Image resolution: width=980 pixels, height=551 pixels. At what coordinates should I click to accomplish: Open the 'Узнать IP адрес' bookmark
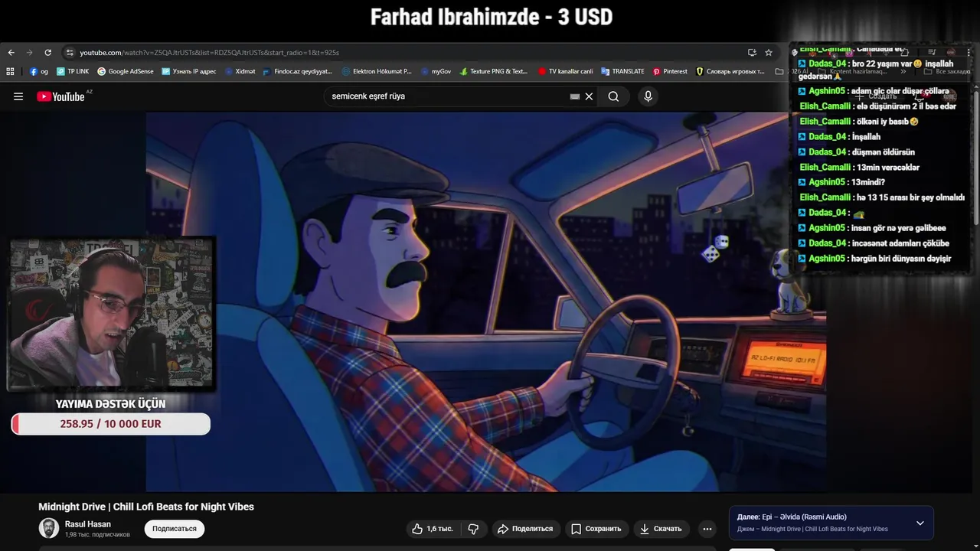pyautogui.click(x=188, y=71)
